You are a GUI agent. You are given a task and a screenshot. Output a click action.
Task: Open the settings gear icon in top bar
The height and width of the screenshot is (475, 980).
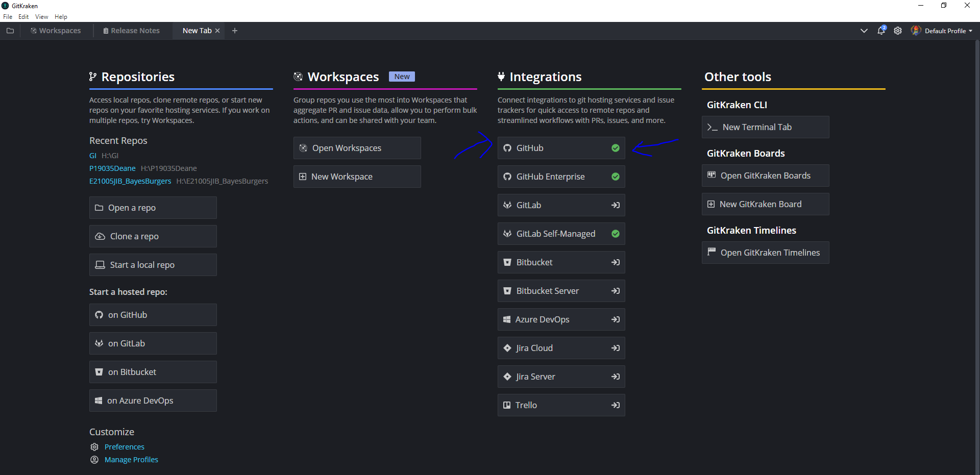(x=898, y=31)
